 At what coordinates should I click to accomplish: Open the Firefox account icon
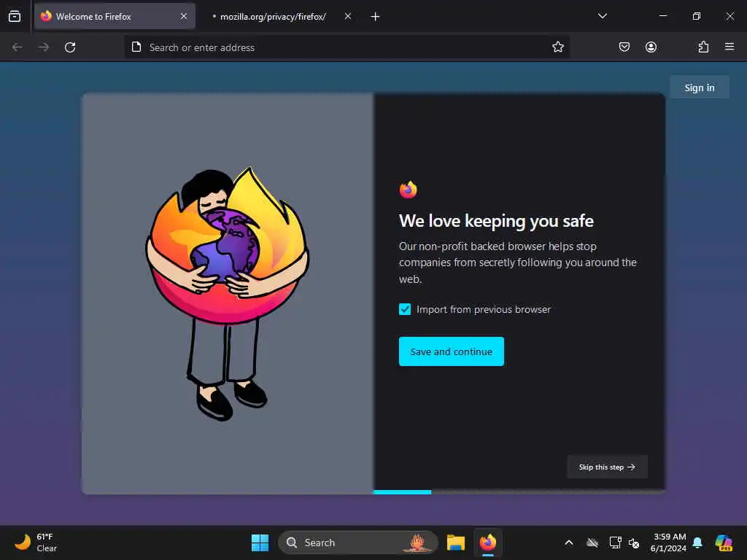click(x=651, y=47)
